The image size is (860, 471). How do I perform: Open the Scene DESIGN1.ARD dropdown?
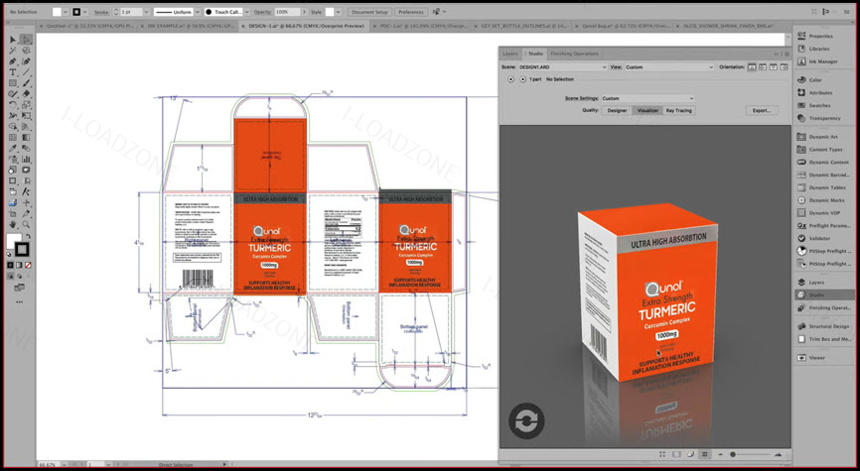coord(563,67)
